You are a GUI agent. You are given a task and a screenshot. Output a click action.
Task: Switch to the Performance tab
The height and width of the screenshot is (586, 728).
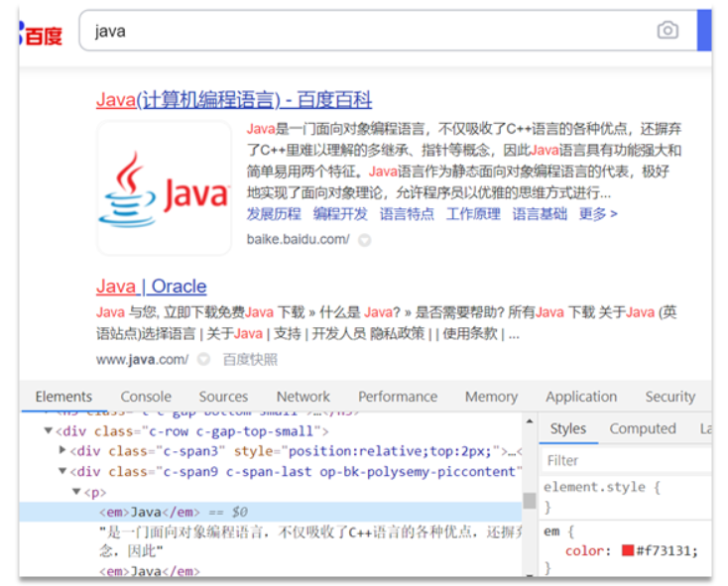click(x=398, y=397)
